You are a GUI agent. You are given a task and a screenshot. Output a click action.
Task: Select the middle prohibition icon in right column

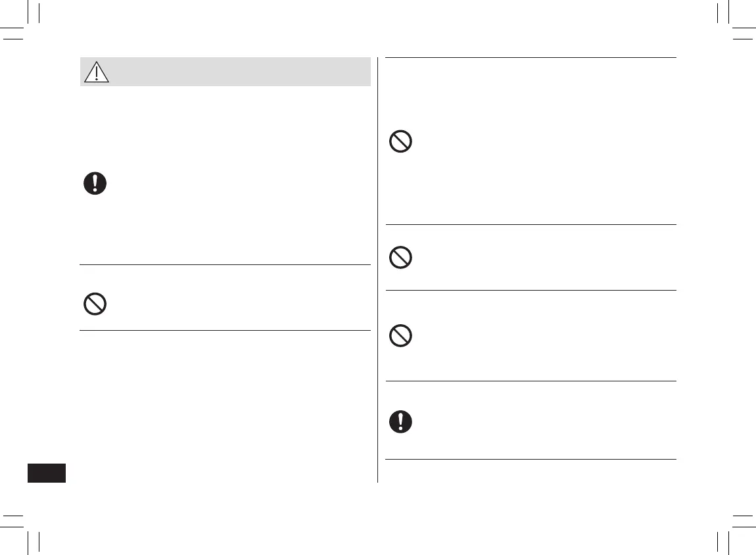(x=400, y=257)
